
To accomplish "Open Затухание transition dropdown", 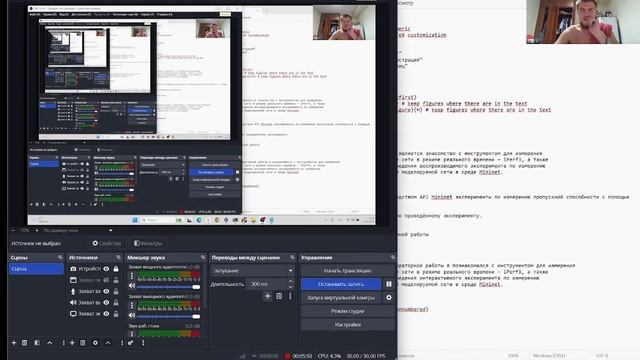I will pos(253,271).
